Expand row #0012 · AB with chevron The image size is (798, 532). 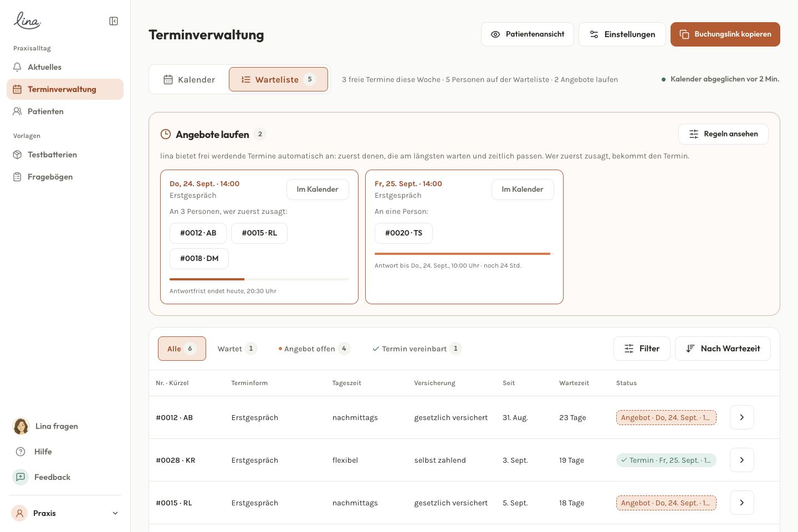click(x=742, y=417)
